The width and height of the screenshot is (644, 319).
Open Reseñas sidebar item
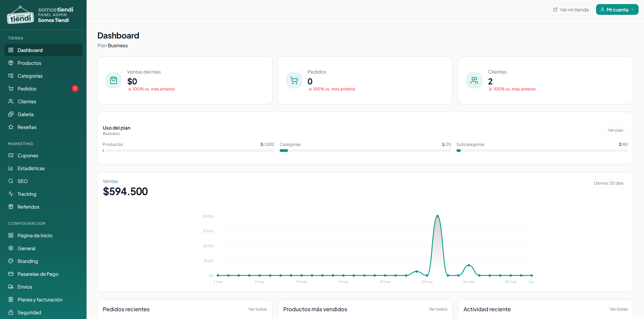43,127
